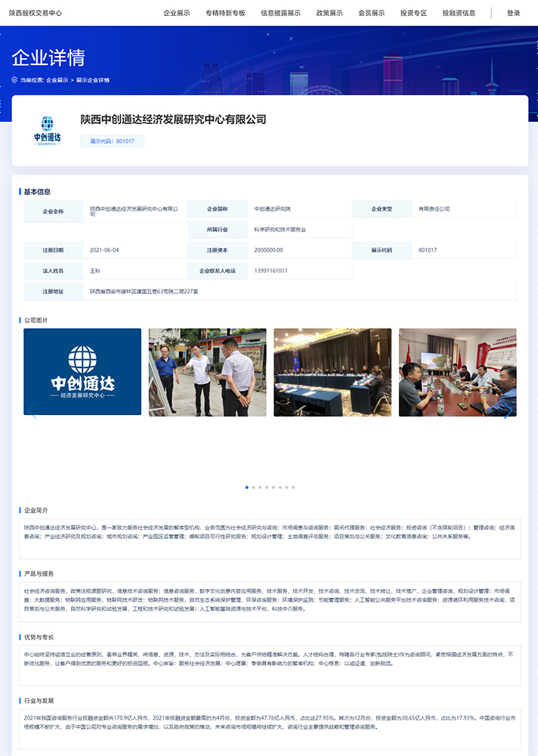Click the 企业简介 section heading
This screenshot has height=756, width=538.
(x=36, y=510)
